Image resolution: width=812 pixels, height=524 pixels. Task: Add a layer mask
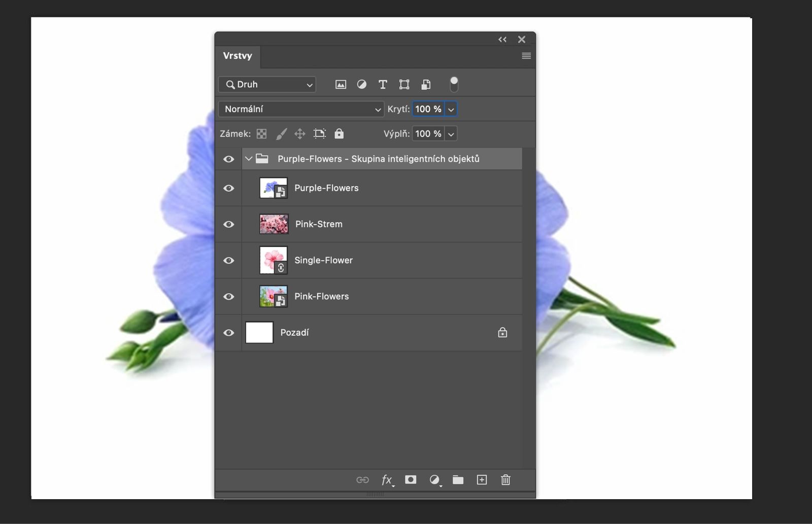coord(411,480)
